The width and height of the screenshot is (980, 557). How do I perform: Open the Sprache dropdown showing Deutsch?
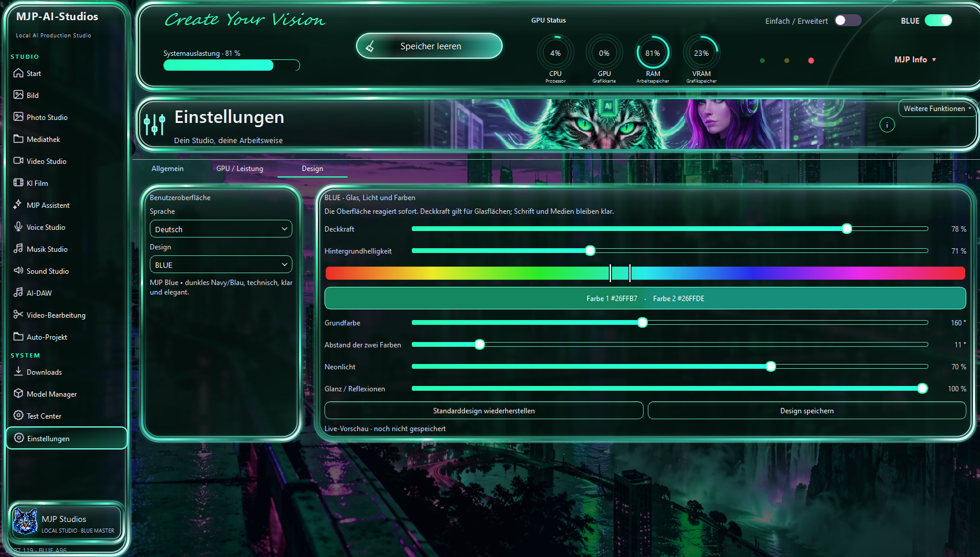click(x=221, y=229)
